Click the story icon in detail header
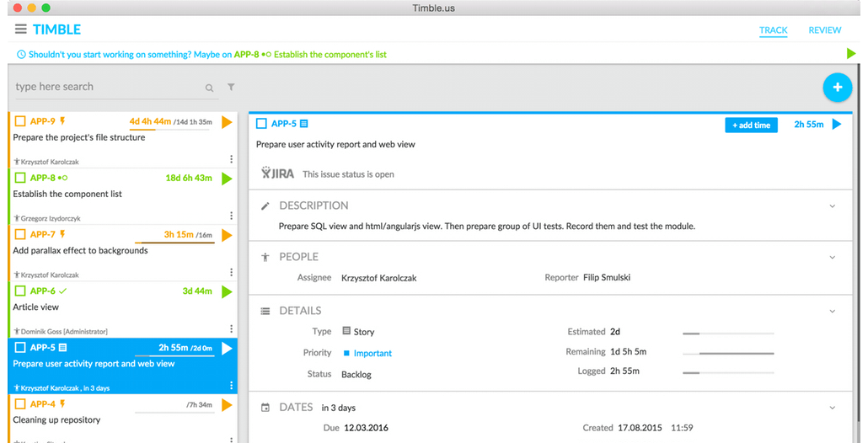 click(304, 124)
